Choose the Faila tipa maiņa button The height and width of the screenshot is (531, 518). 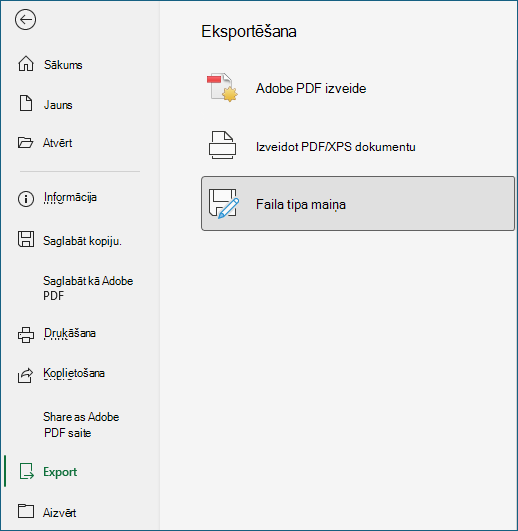tap(358, 204)
